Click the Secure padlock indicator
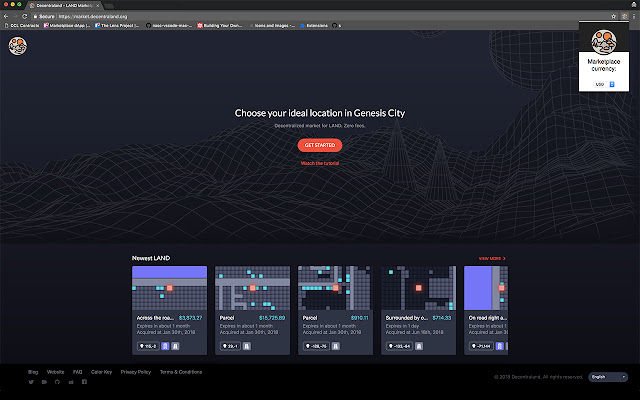640x400 pixels. (44, 16)
